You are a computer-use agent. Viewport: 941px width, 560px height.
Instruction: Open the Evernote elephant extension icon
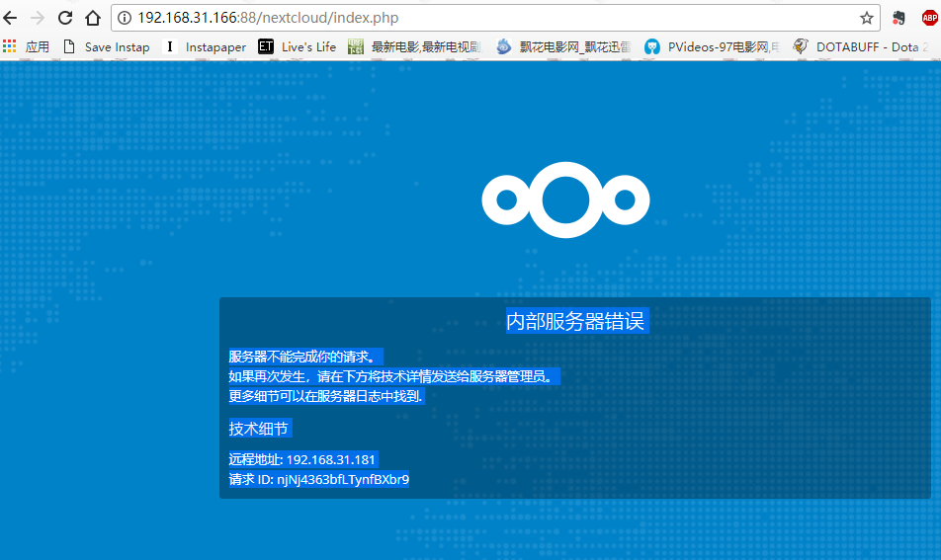[x=898, y=18]
